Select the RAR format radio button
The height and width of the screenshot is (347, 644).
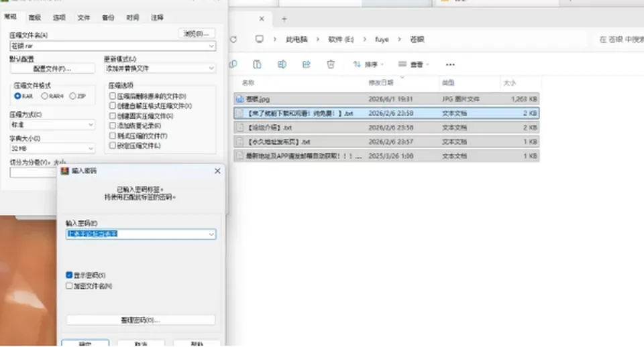click(x=17, y=96)
